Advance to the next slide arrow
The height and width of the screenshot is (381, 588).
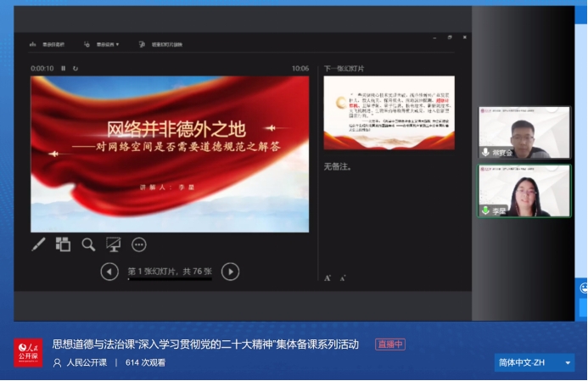[230, 272]
